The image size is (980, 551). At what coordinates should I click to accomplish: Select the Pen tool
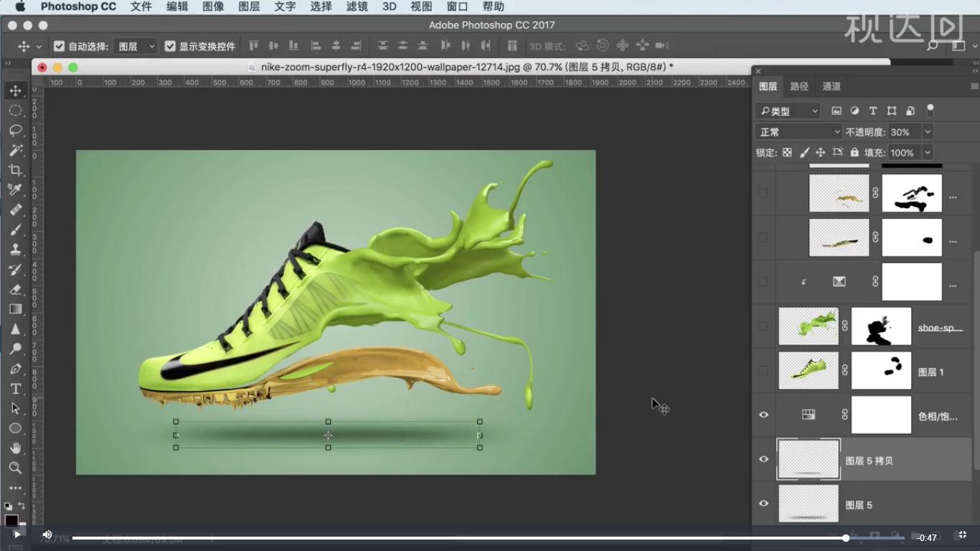coord(15,369)
